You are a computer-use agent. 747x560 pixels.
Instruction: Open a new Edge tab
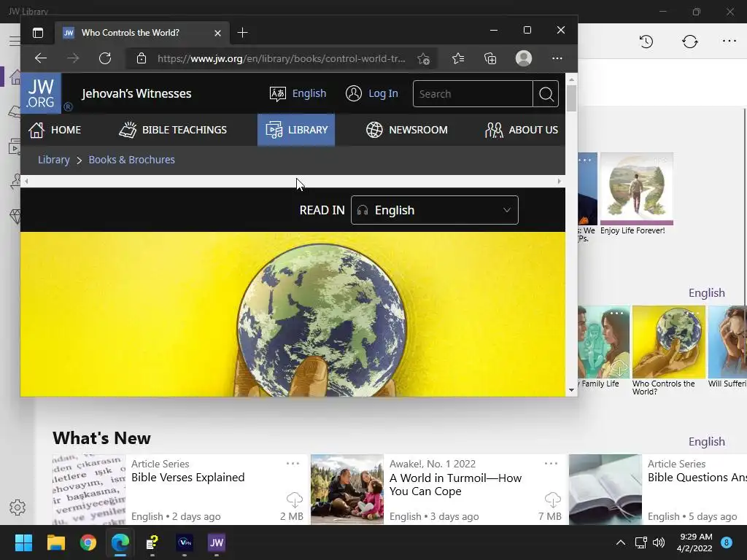(242, 33)
